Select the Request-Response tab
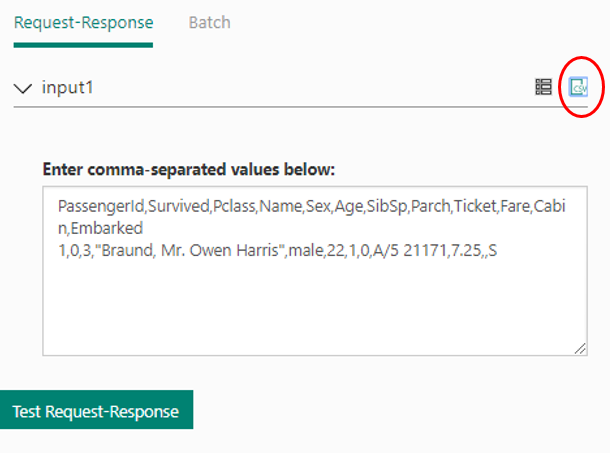The image size is (610, 453). click(84, 22)
